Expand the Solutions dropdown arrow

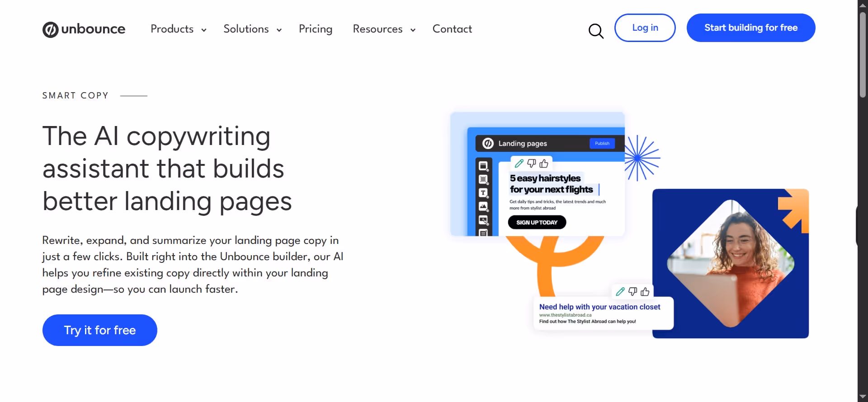279,30
